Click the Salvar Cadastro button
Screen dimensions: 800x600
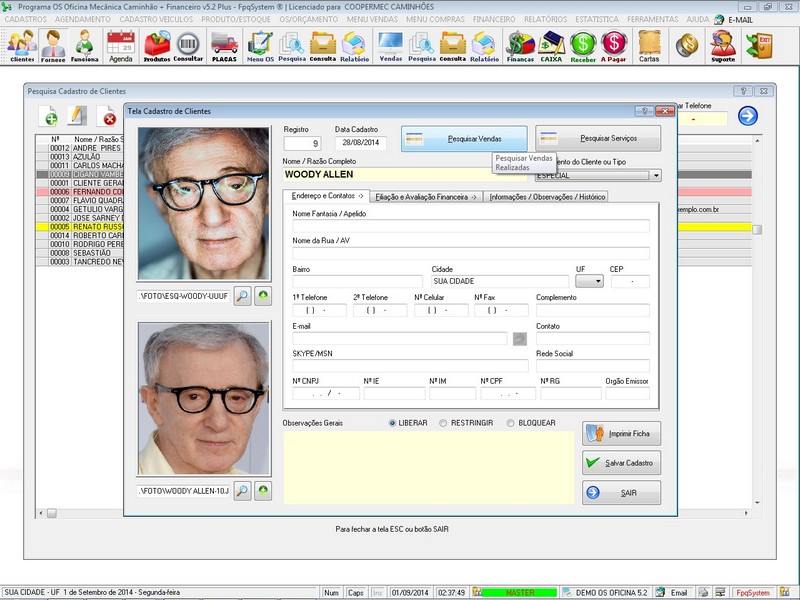(x=621, y=463)
